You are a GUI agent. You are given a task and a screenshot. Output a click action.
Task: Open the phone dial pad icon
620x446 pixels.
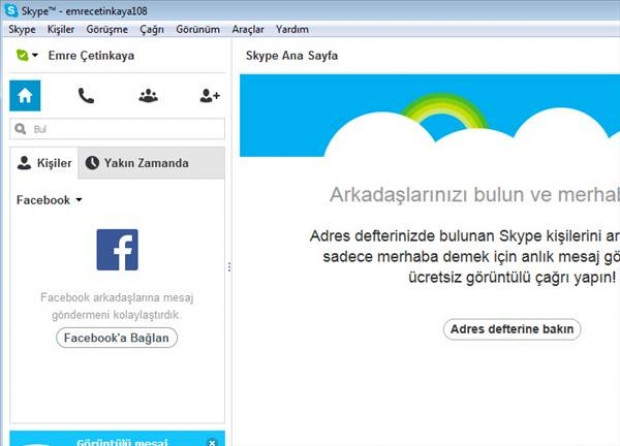click(x=86, y=96)
